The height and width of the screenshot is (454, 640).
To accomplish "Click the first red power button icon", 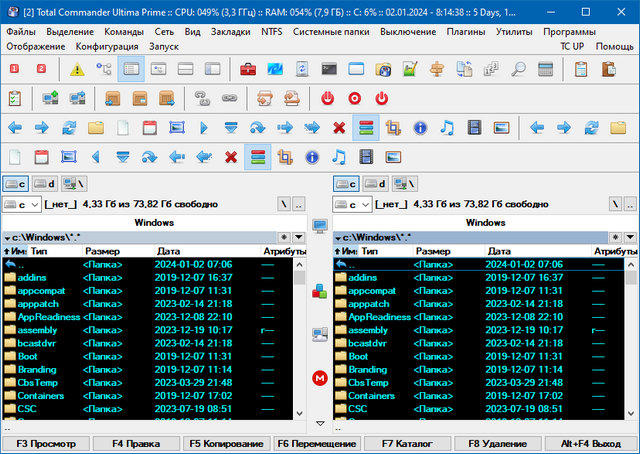I will pos(327,98).
